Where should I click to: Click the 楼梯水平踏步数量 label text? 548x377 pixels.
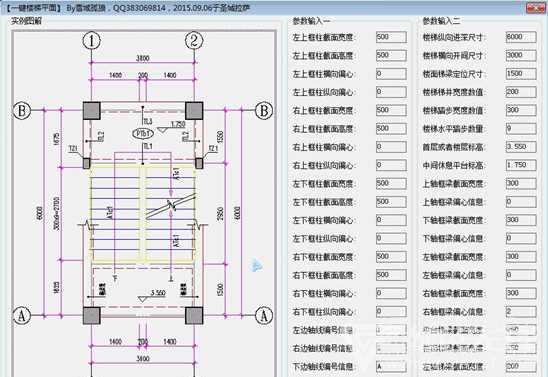(x=453, y=129)
